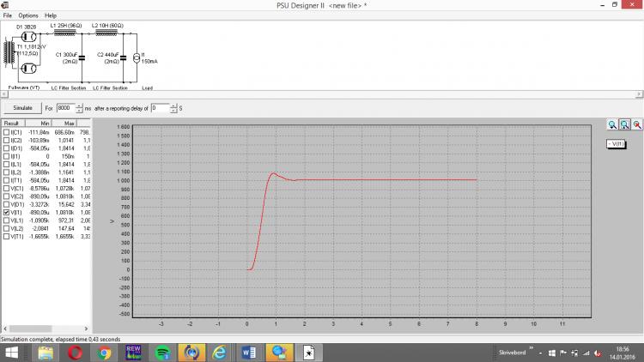644x362 pixels.
Task: Open the globe app icon right of Word
Action: point(279,353)
